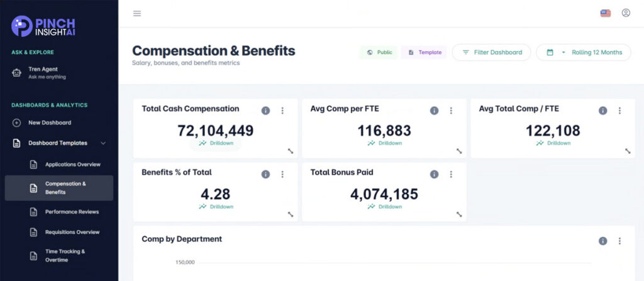Expand the Benefits % of Total card
This screenshot has height=281, width=644.
pyautogui.click(x=291, y=214)
